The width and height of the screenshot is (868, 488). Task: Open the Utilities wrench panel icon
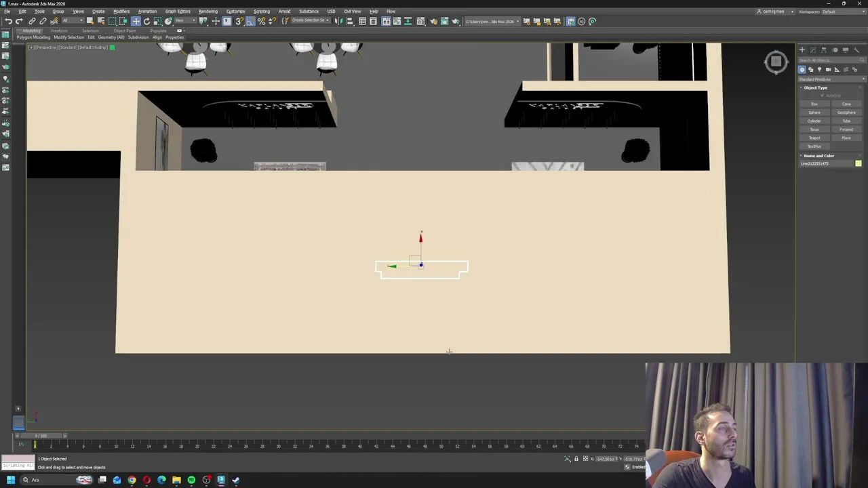(x=856, y=50)
